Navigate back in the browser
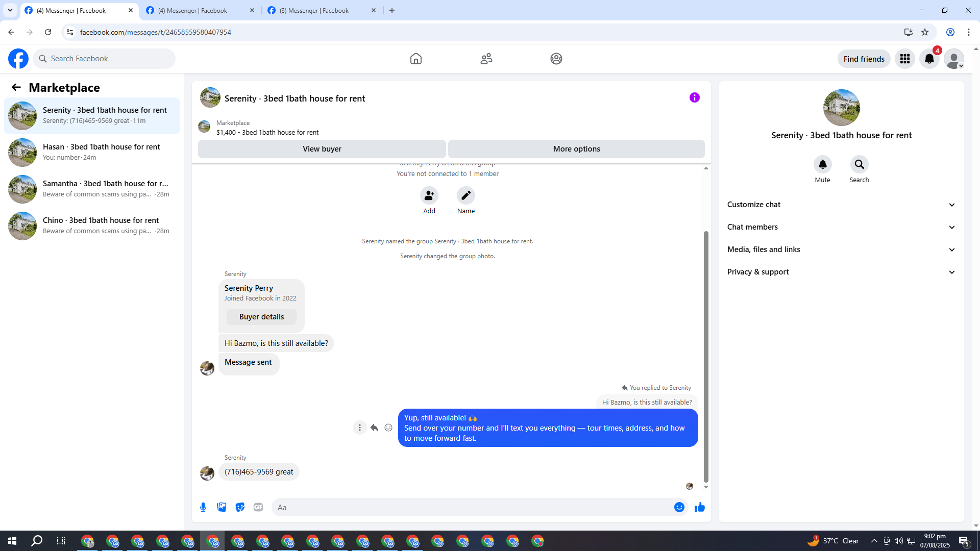This screenshot has height=551, width=980. [x=11, y=32]
